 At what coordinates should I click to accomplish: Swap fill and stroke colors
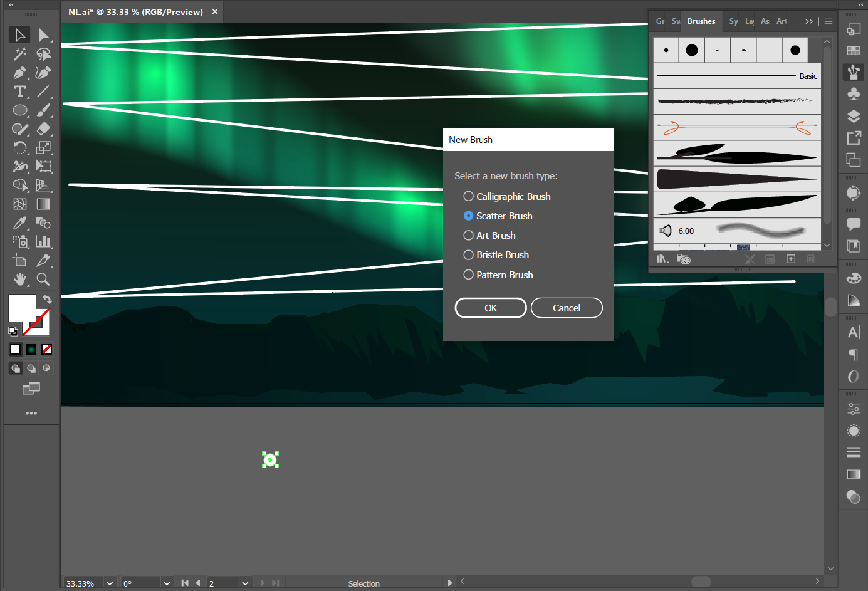(x=47, y=300)
